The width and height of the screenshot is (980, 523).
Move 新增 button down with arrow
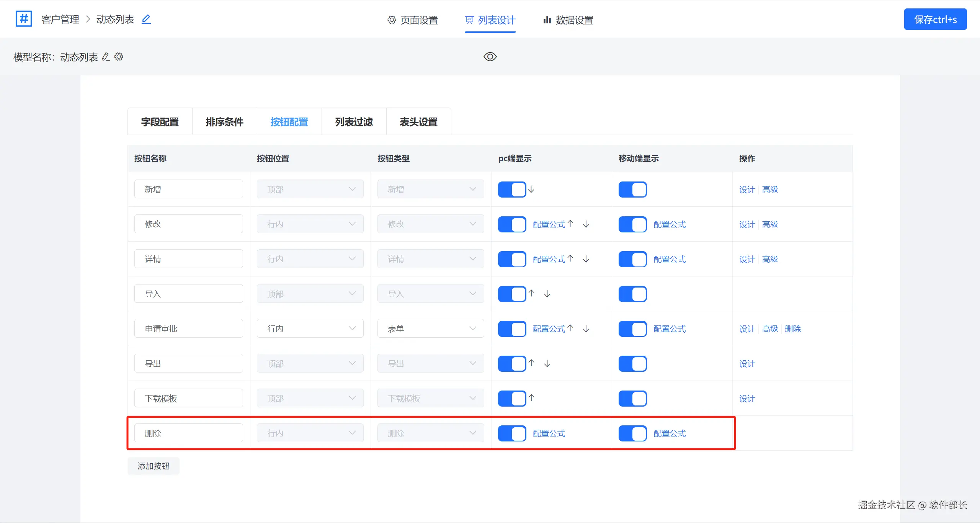531,190
